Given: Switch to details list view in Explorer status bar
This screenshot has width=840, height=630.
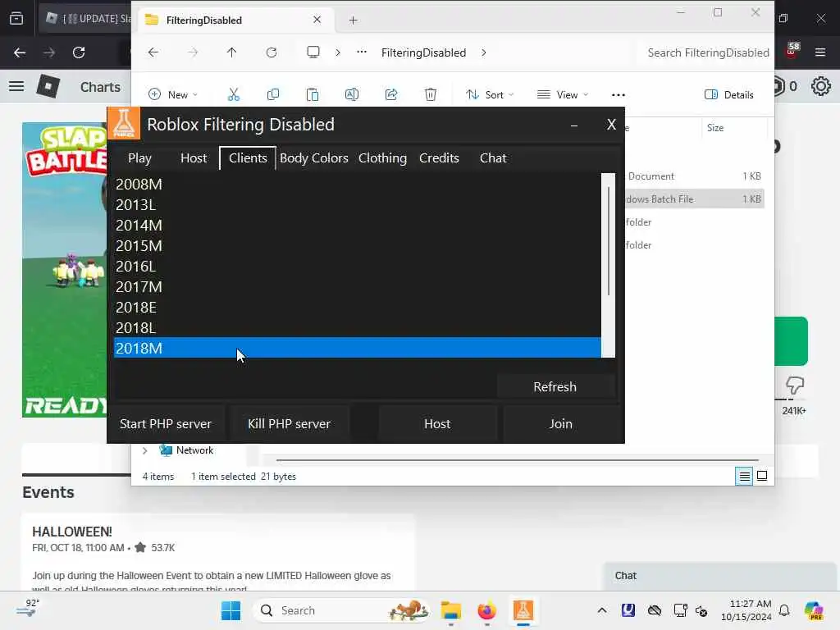Looking at the screenshot, I should tap(744, 477).
